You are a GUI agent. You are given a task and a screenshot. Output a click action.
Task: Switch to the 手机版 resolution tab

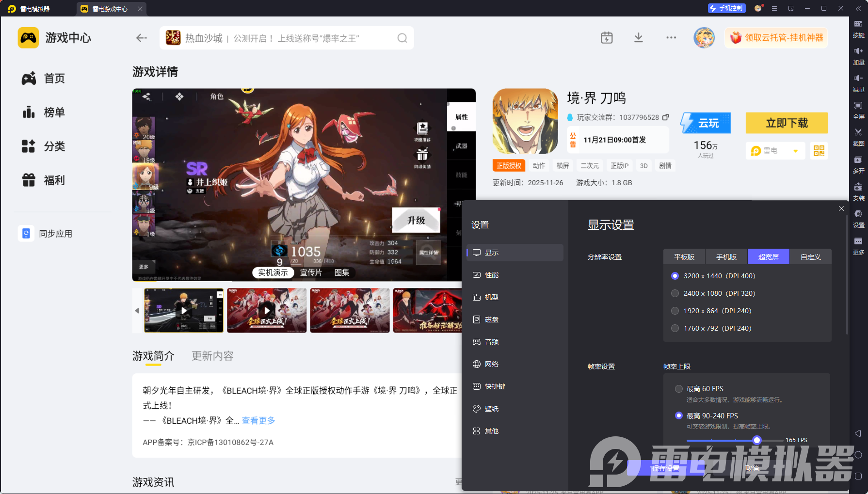click(726, 257)
